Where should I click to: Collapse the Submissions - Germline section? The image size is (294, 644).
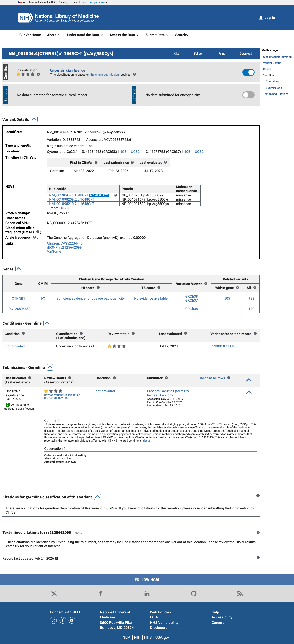50,367
